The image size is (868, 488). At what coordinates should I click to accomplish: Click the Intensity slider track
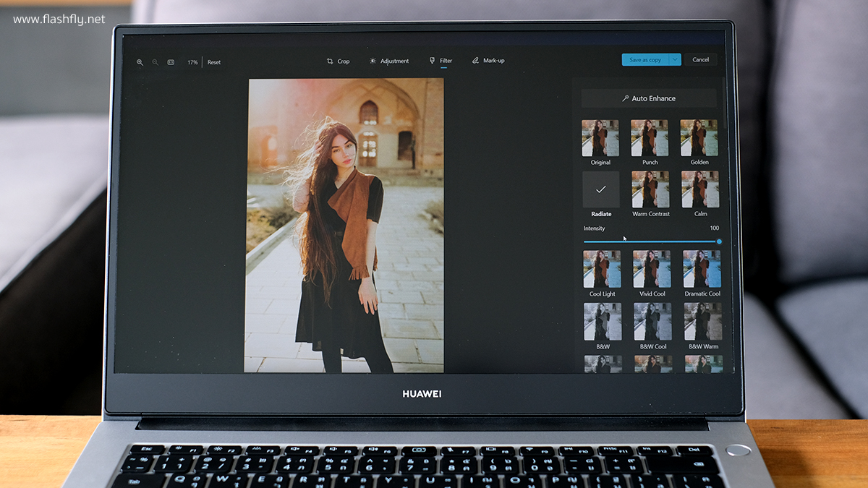(650, 241)
